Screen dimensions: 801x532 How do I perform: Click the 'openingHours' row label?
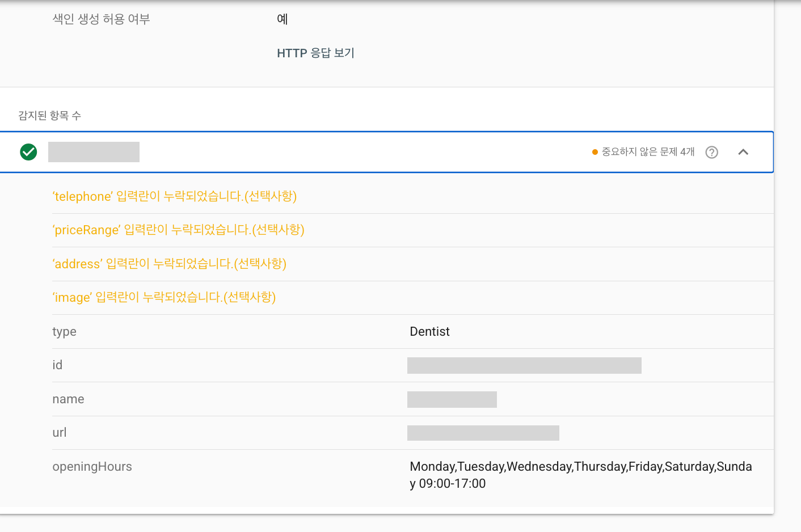(x=92, y=467)
